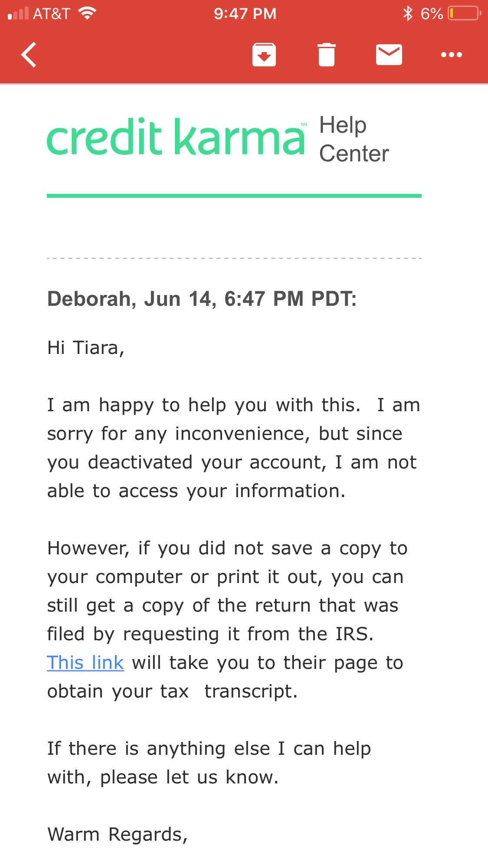Tap the cellular signal bars icon

[18, 13]
